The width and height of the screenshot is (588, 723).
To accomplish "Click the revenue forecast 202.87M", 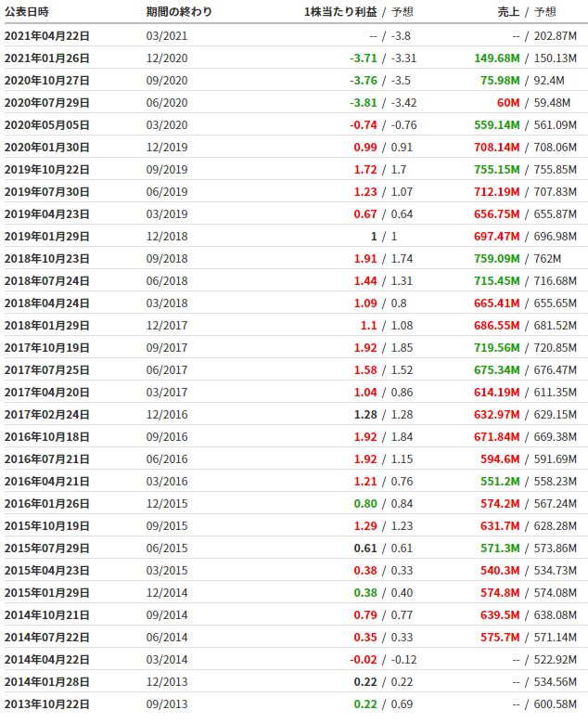I will click(556, 36).
